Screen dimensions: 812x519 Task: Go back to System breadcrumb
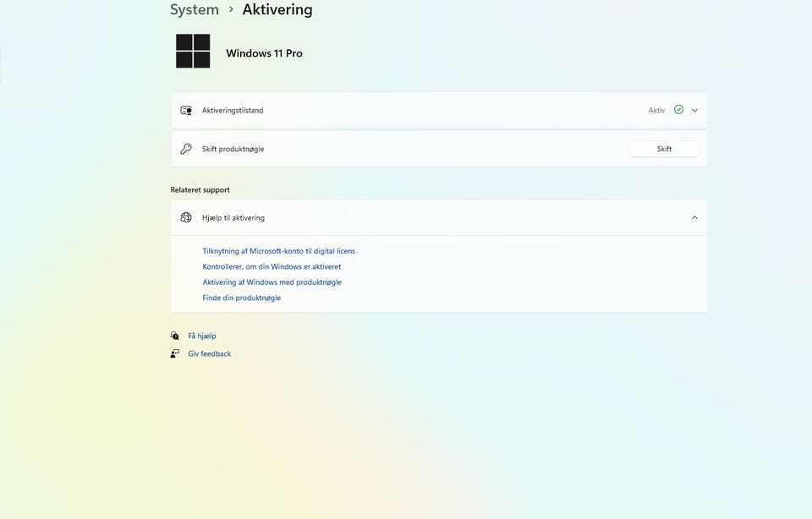195,10
